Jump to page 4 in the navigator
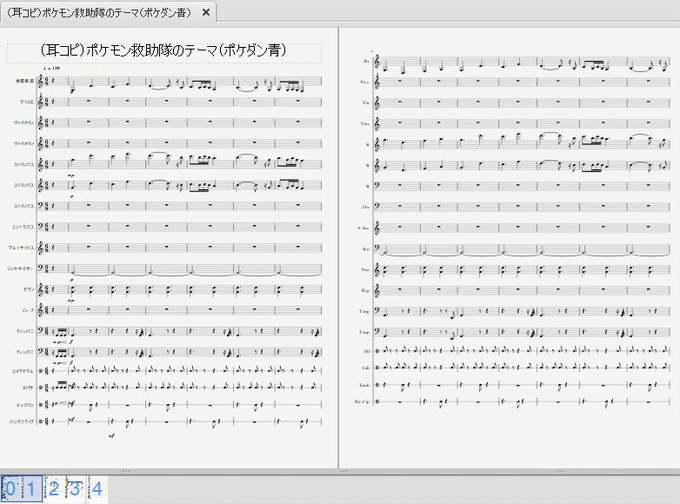 (x=97, y=489)
